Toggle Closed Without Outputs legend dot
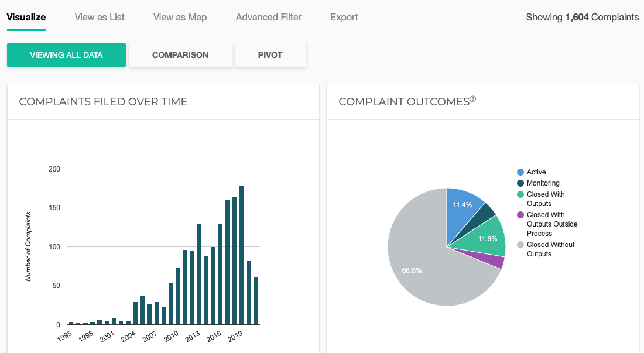Viewport: 644px width, 353px height. pos(520,245)
